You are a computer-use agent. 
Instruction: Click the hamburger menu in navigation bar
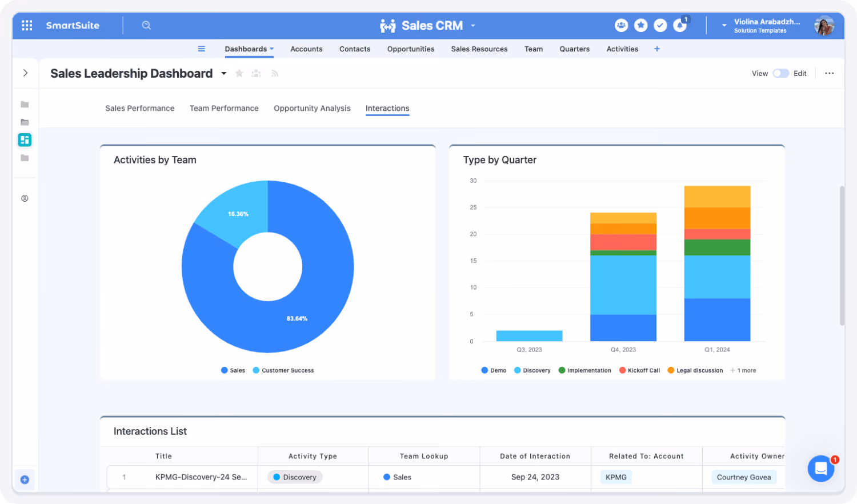coord(202,49)
